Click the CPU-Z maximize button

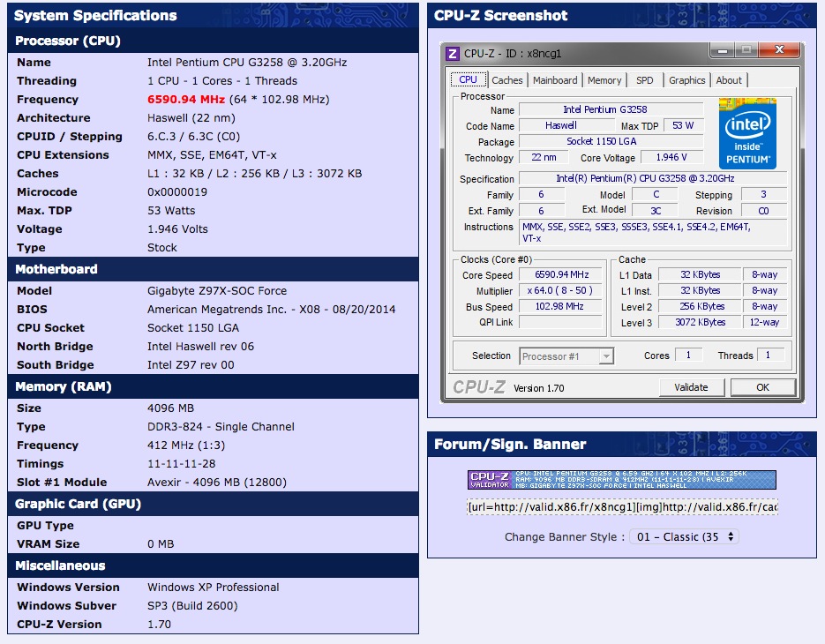pos(746,50)
